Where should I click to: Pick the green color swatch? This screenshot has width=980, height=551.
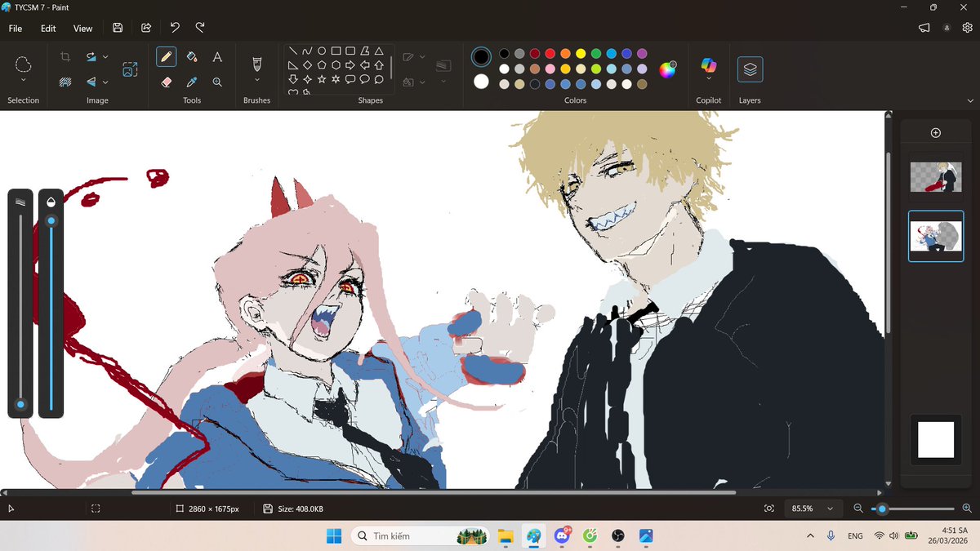coord(596,54)
